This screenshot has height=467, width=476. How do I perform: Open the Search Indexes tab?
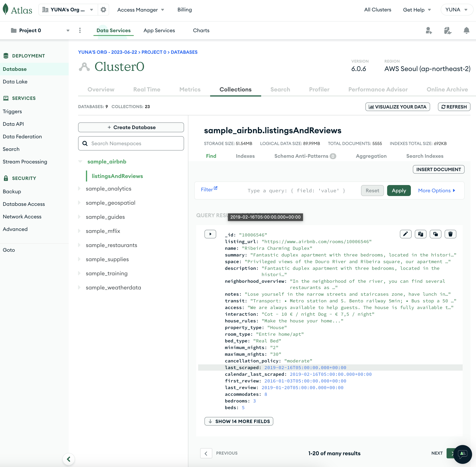(425, 156)
